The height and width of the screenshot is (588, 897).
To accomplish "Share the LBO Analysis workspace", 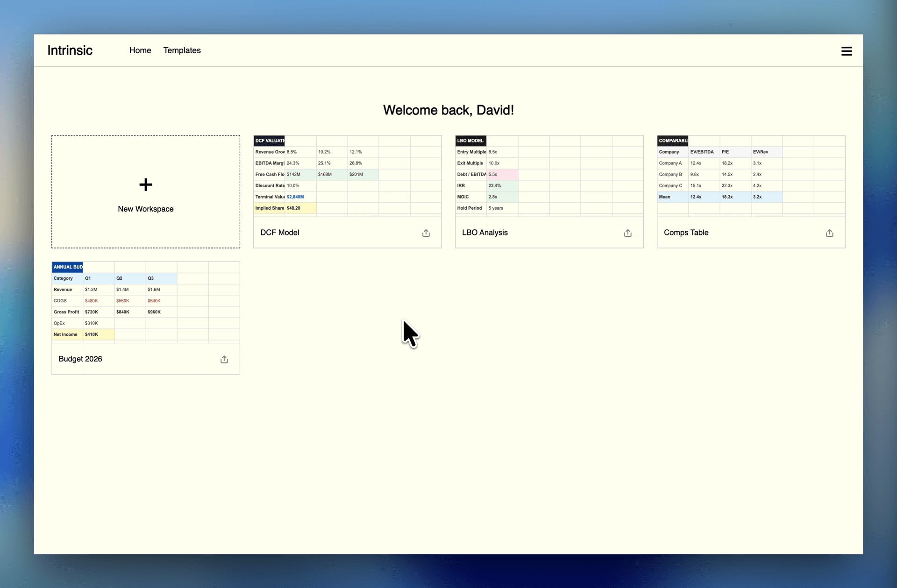I will click(x=627, y=233).
